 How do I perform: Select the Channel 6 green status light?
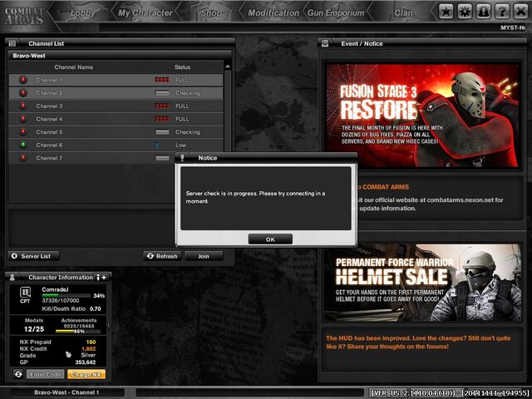pos(23,145)
